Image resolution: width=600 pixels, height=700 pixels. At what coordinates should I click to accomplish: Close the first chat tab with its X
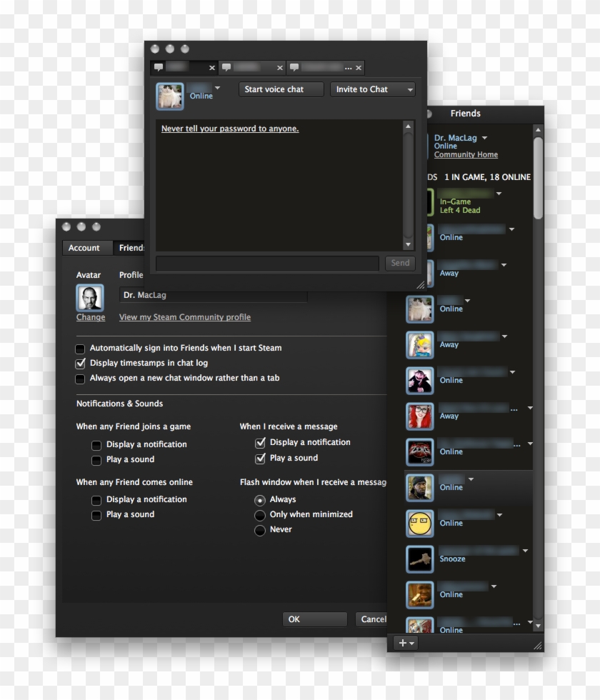tap(211, 68)
